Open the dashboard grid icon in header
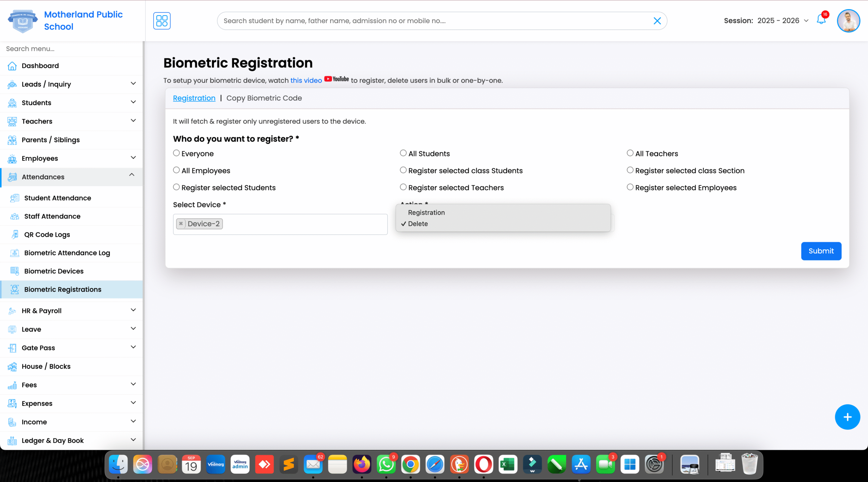This screenshot has height=482, width=868. (x=162, y=21)
